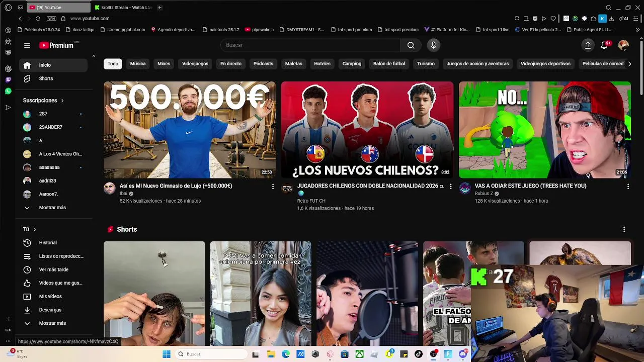The width and height of the screenshot is (644, 362).
Task: Go back using the browser back arrow
Action: (x=20, y=19)
